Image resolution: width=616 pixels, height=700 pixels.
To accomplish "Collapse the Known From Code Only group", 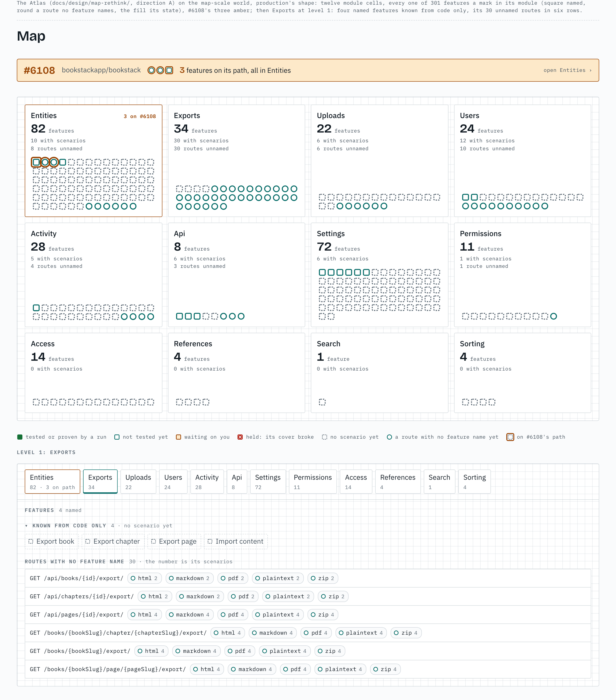I will click(26, 526).
